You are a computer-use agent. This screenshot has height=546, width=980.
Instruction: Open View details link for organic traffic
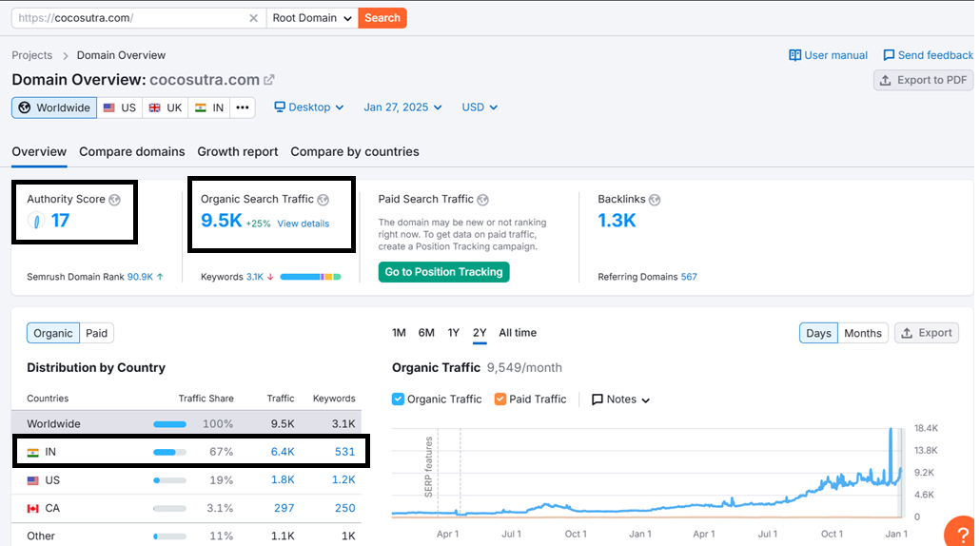(x=304, y=224)
